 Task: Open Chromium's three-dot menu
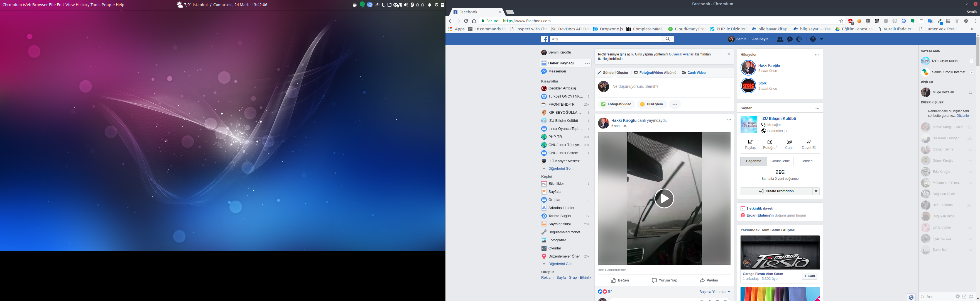click(975, 21)
